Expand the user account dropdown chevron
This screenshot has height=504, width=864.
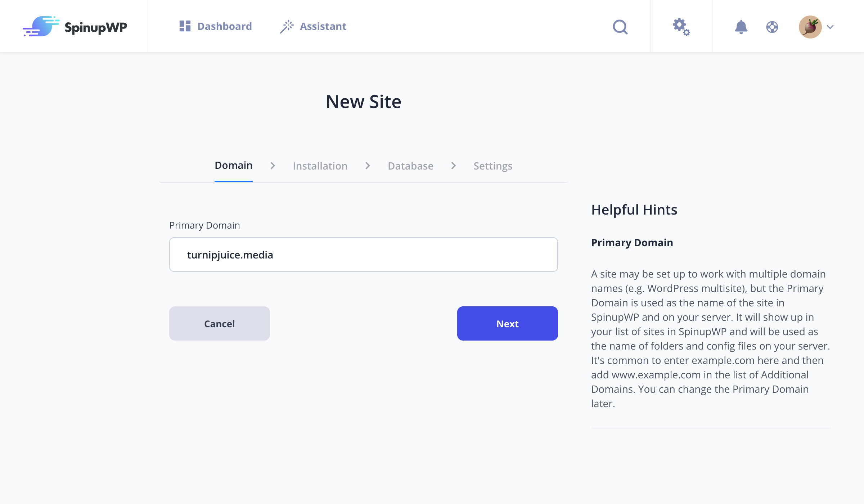pyautogui.click(x=831, y=27)
